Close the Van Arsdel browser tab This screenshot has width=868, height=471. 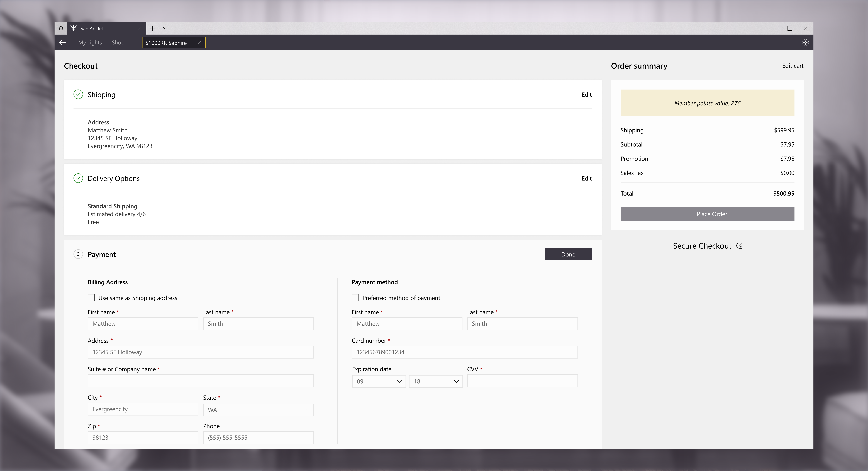click(x=140, y=28)
